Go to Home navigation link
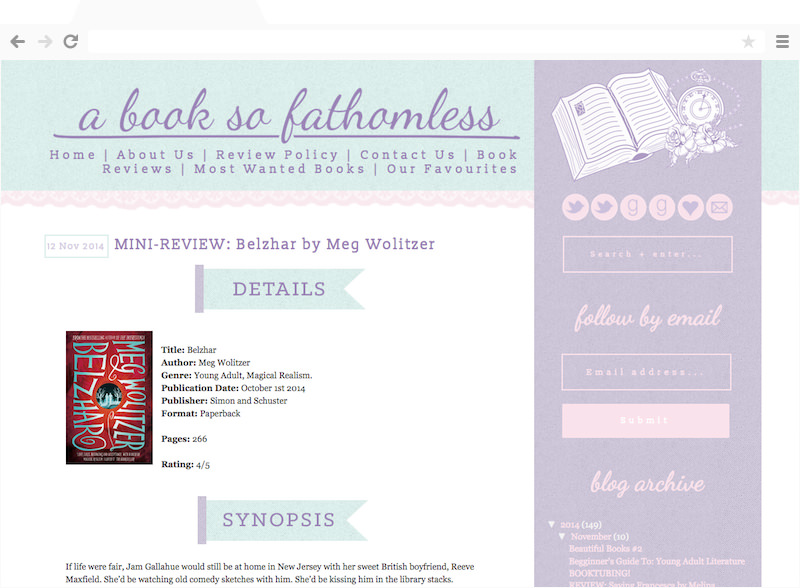Screen dimensions: 800x588 click(72, 155)
